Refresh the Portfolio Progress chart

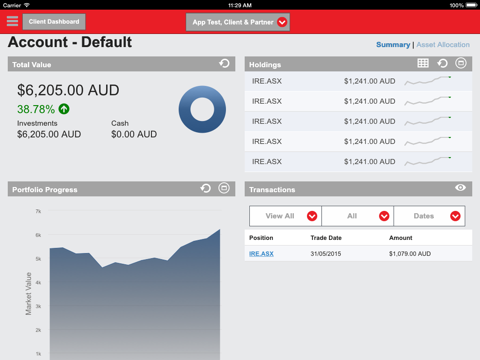point(206,188)
